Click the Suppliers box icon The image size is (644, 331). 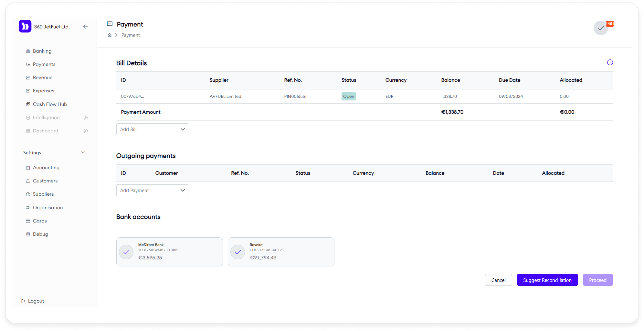(28, 194)
